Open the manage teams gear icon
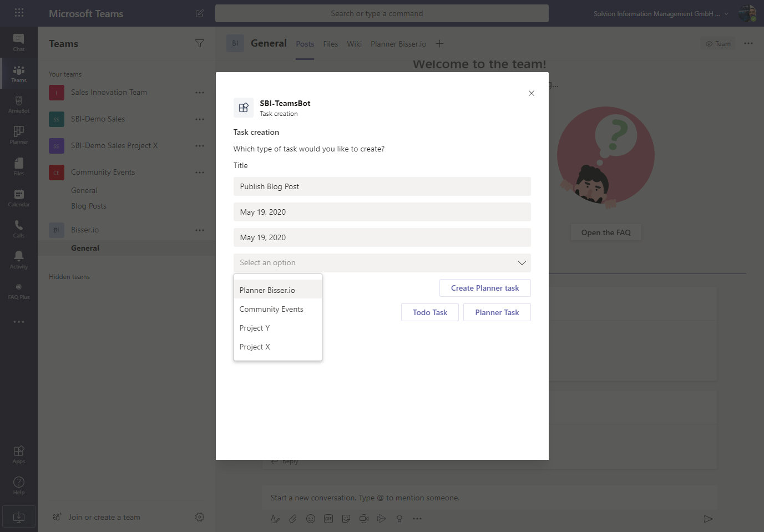The width and height of the screenshot is (764, 532). [x=200, y=517]
